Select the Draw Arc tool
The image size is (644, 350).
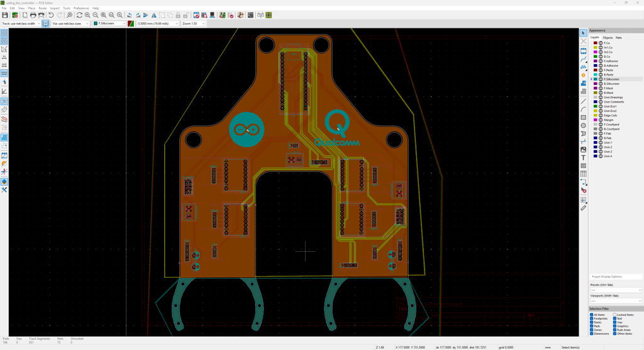pyautogui.click(x=583, y=110)
